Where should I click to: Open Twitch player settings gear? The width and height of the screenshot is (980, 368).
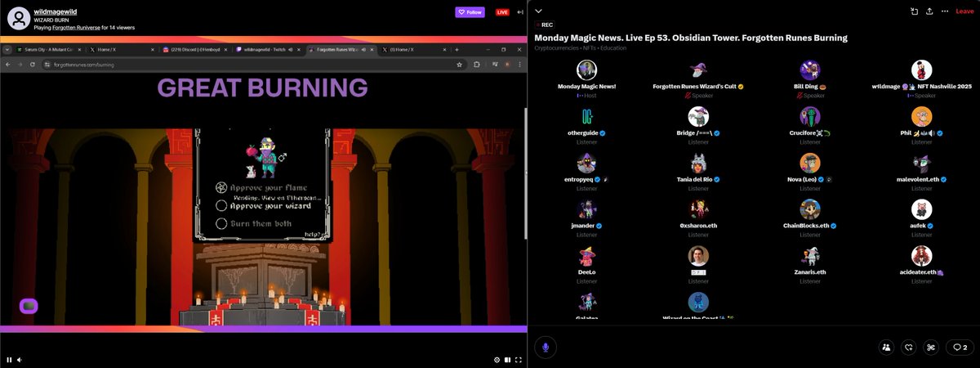pyautogui.click(x=497, y=360)
